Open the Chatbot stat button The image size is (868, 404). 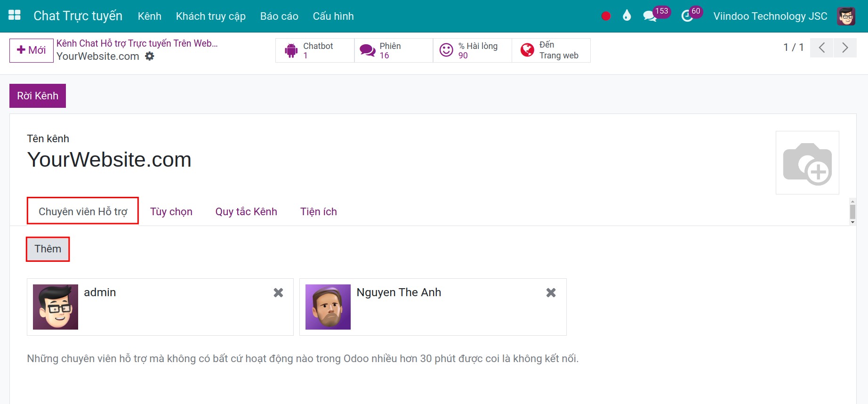pos(314,50)
